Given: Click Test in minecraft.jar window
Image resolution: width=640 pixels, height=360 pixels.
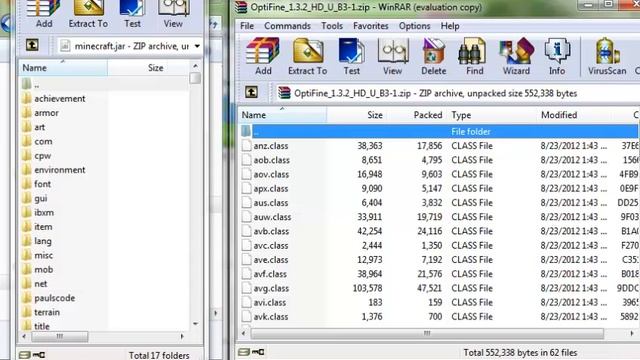Looking at the screenshot, I should (132, 15).
